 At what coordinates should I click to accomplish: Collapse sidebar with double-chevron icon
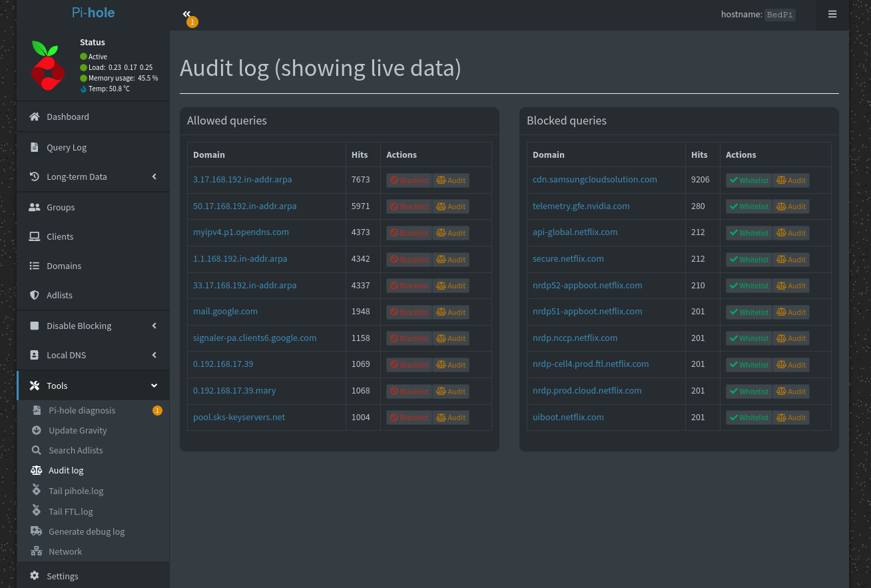tap(186, 14)
